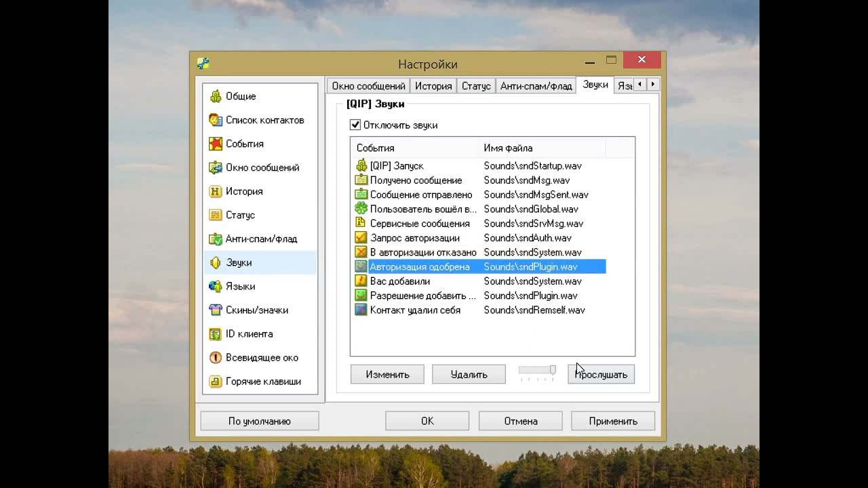The width and height of the screenshot is (868, 488).
Task: Click the Языки sidebar icon
Action: pos(215,286)
